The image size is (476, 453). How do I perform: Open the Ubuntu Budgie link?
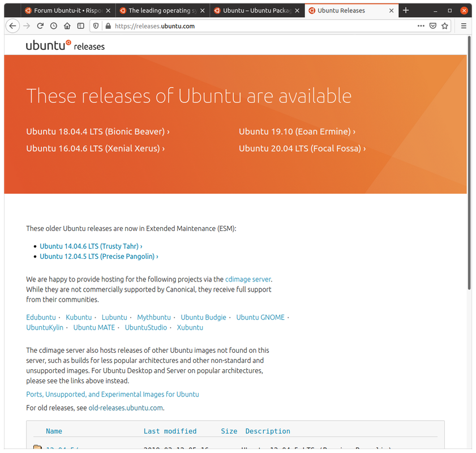[203, 317]
